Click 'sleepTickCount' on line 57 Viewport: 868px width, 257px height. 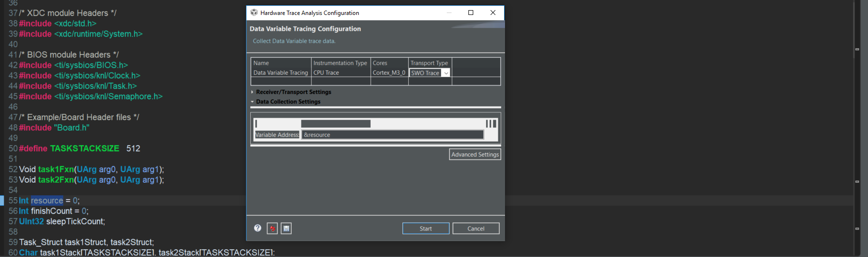tap(75, 221)
